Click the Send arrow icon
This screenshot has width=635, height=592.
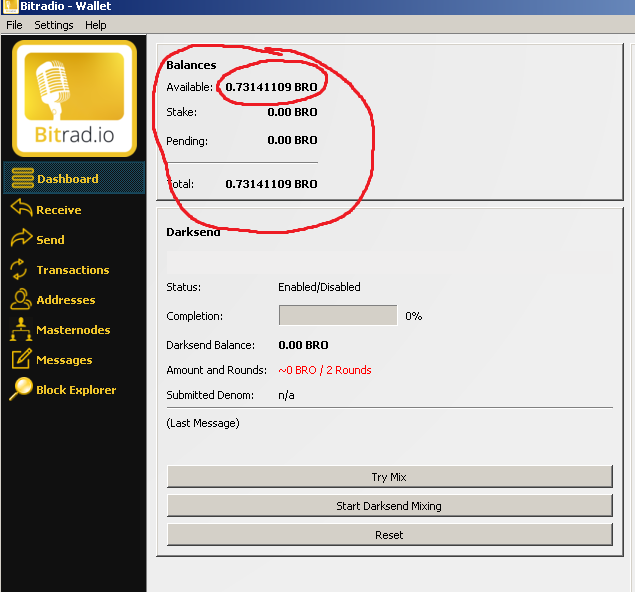[21, 238]
